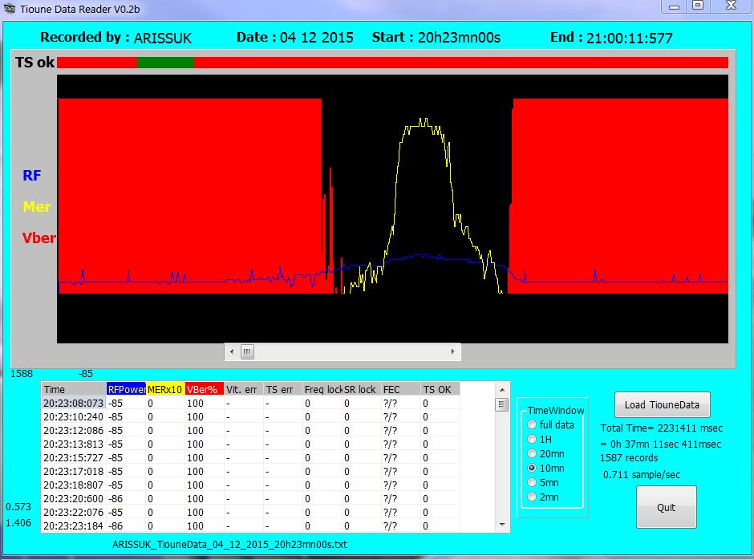
Task: Click the Freq lock column header
Action: pyautogui.click(x=322, y=389)
